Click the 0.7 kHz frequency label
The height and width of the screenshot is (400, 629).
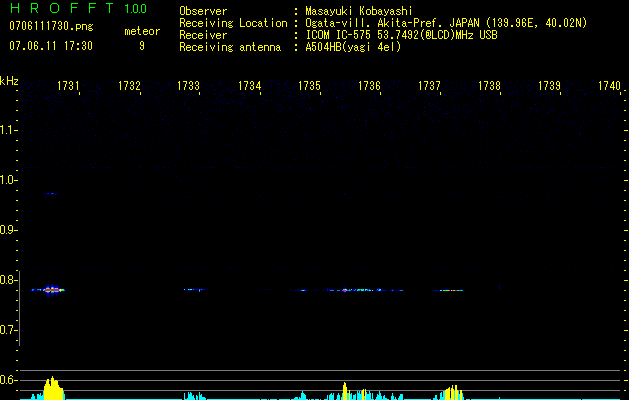coord(7,330)
